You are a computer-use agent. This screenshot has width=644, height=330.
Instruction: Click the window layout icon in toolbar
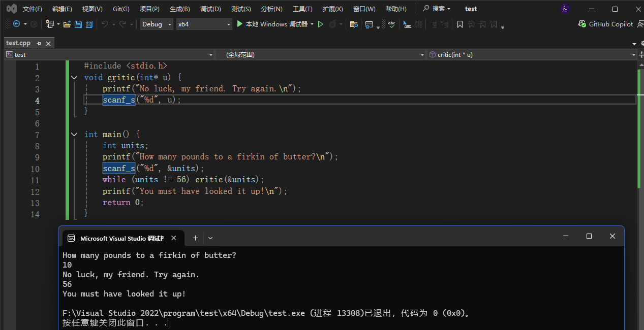click(x=370, y=24)
